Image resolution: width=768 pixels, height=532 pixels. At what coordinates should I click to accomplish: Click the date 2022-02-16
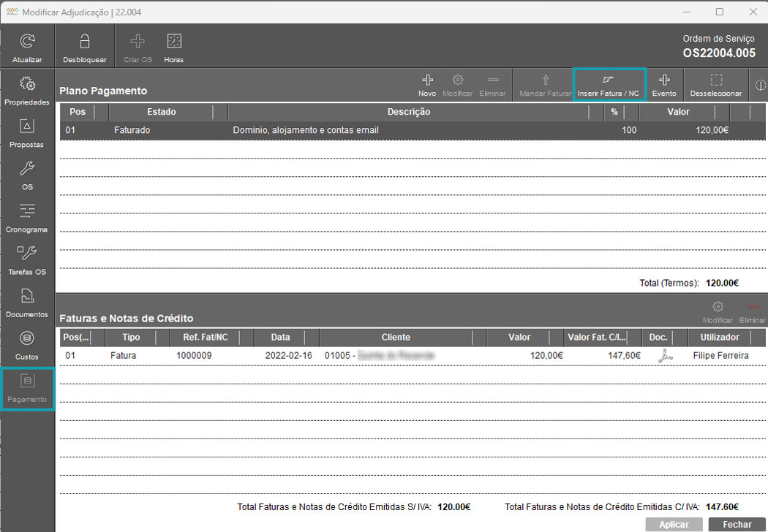[288, 355]
